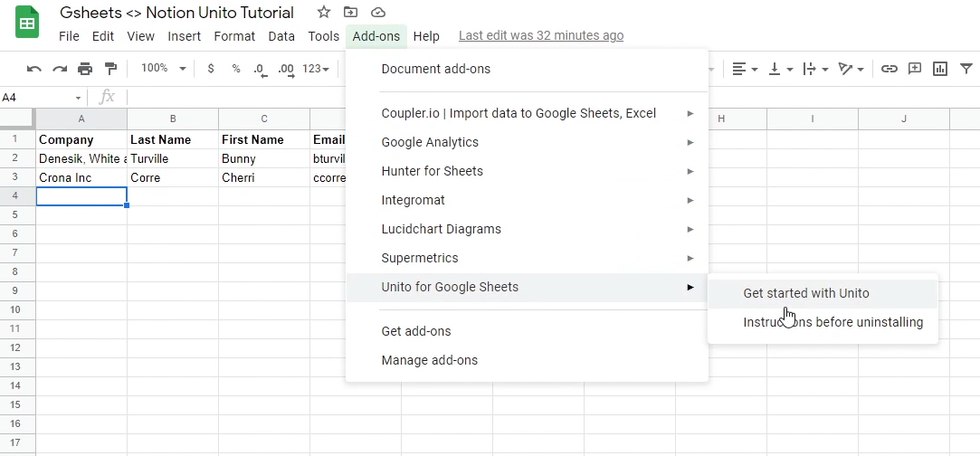980x456 pixels.
Task: Select column A header
Action: pyautogui.click(x=81, y=119)
